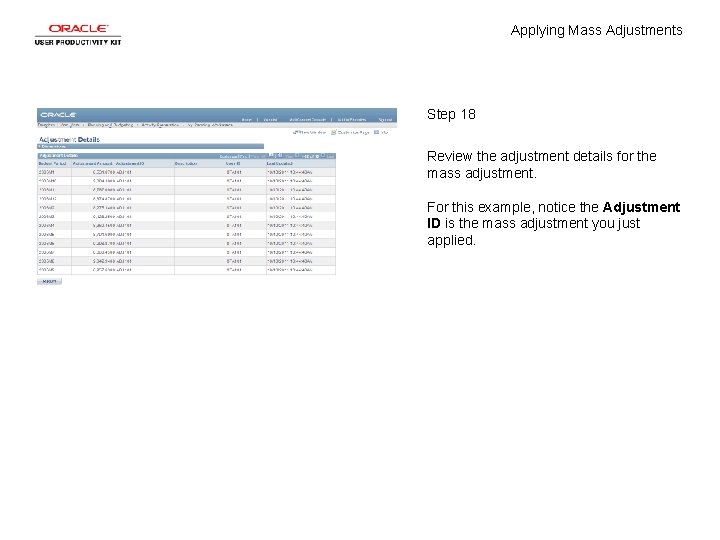Click the Sign out link

[x=385, y=120]
